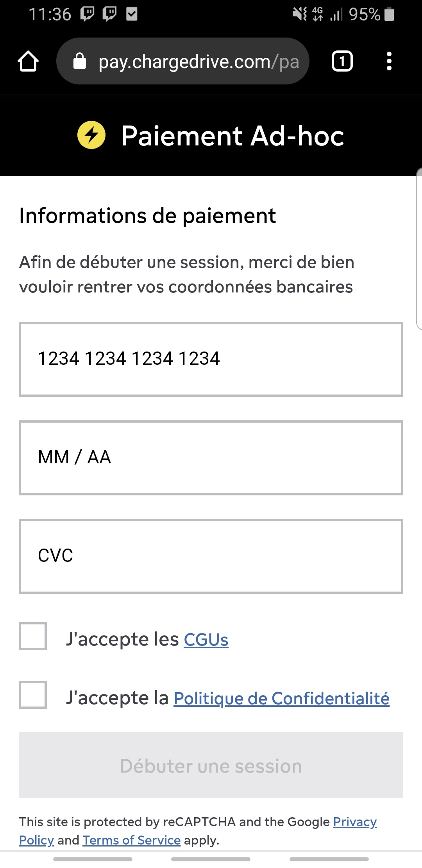Tap the battery status icon

[389, 14]
